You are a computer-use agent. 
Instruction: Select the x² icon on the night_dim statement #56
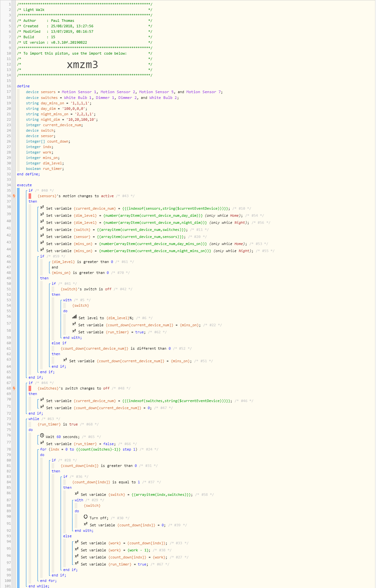[x=42, y=222]
